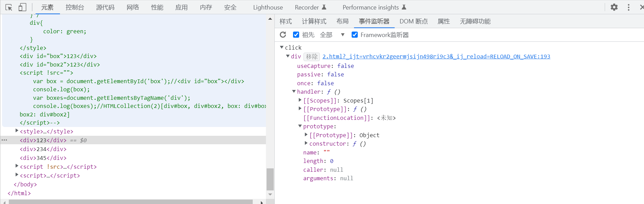Click the scroll-down arrow of elements panel
644x204 pixels.
(270, 194)
